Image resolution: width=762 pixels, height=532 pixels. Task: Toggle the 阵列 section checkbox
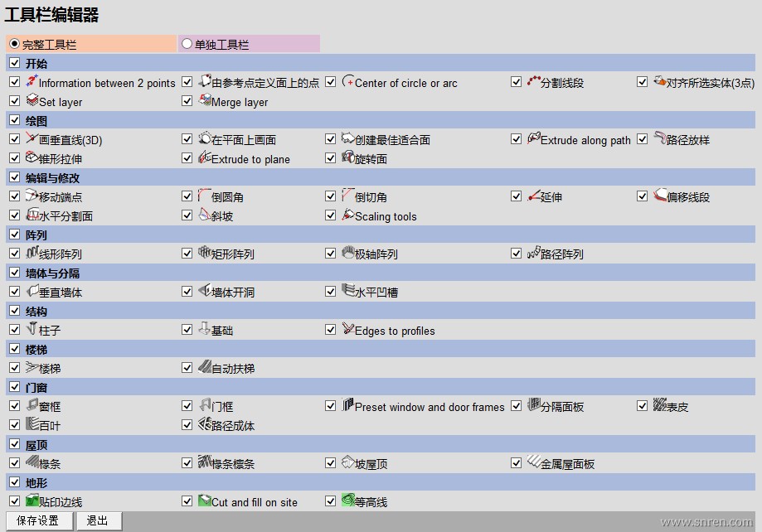tap(15, 235)
